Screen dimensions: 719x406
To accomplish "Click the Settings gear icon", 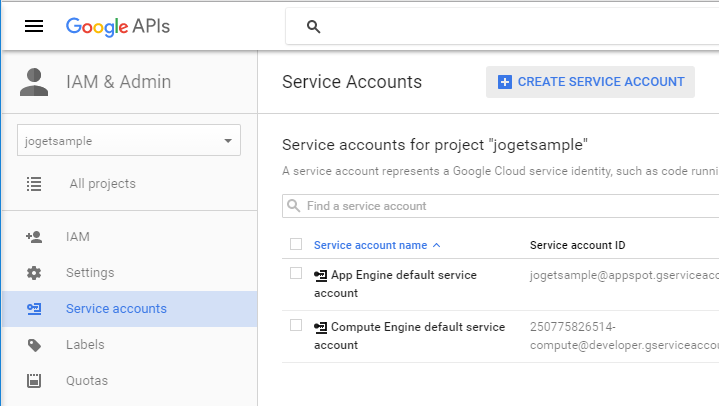I will (x=34, y=273).
